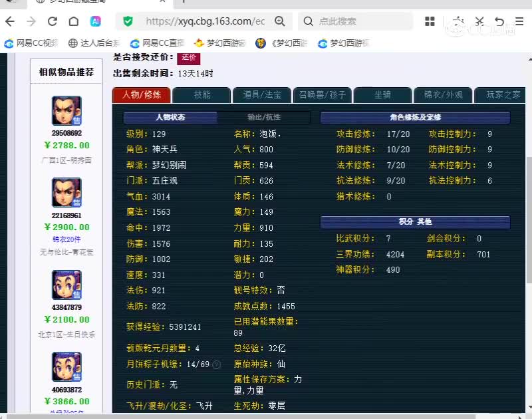Open the 召唤兽/孩子 tab
This screenshot has height=419, width=532.
(x=323, y=94)
